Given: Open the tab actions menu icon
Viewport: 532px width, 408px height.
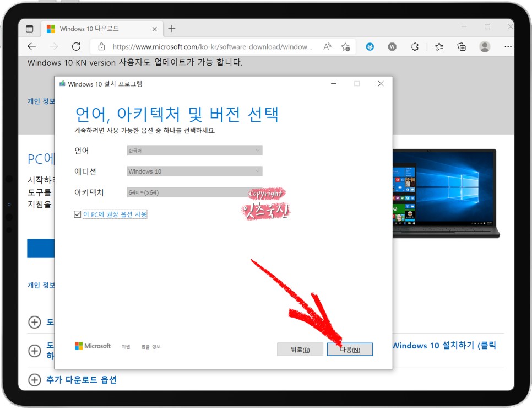Looking at the screenshot, I should click(x=30, y=29).
